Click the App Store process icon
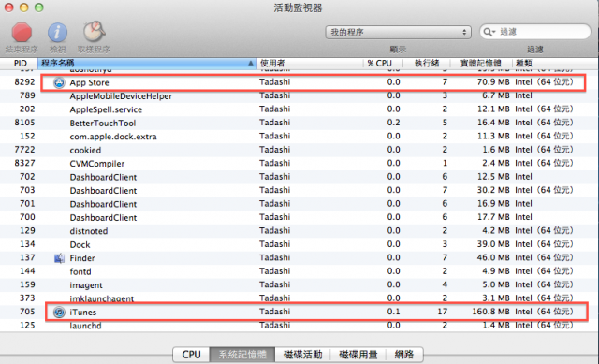Viewport: 599px width, 364px height. click(59, 82)
